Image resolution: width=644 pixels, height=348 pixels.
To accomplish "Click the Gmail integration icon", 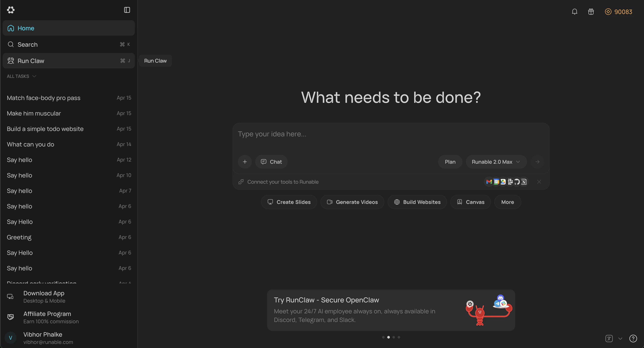I will point(489,182).
